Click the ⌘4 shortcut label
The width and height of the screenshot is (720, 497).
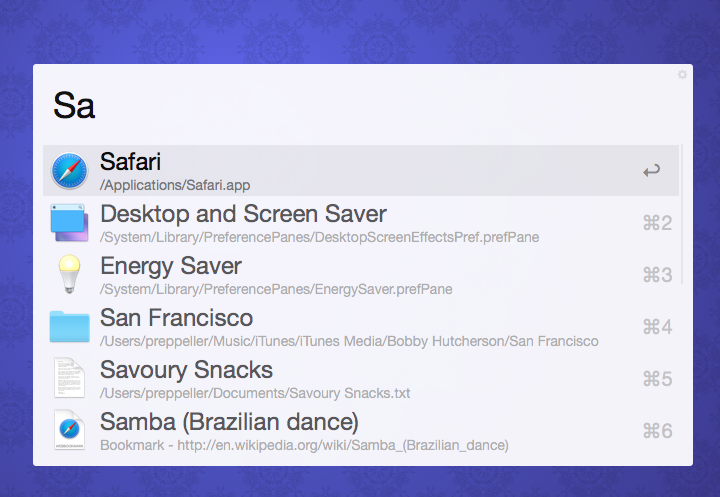pos(657,327)
